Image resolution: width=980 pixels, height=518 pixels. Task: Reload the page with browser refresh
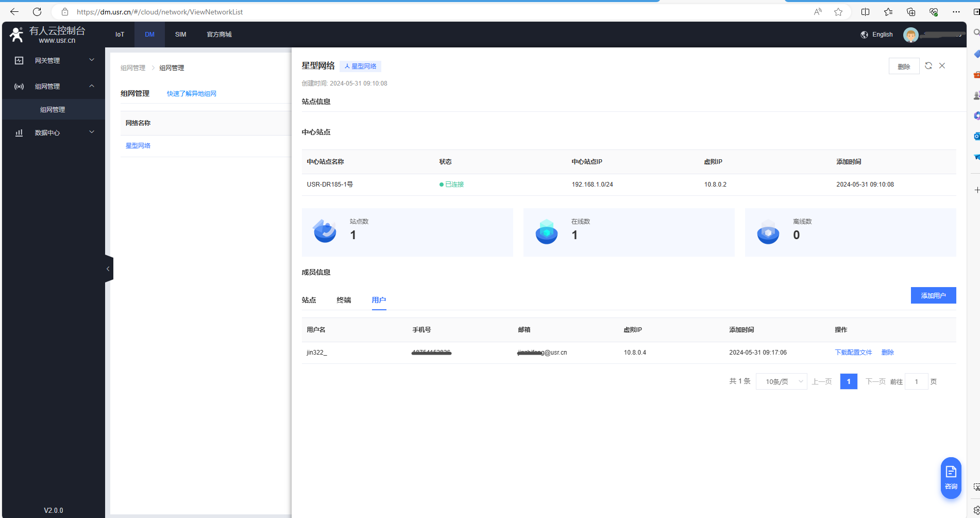[37, 12]
